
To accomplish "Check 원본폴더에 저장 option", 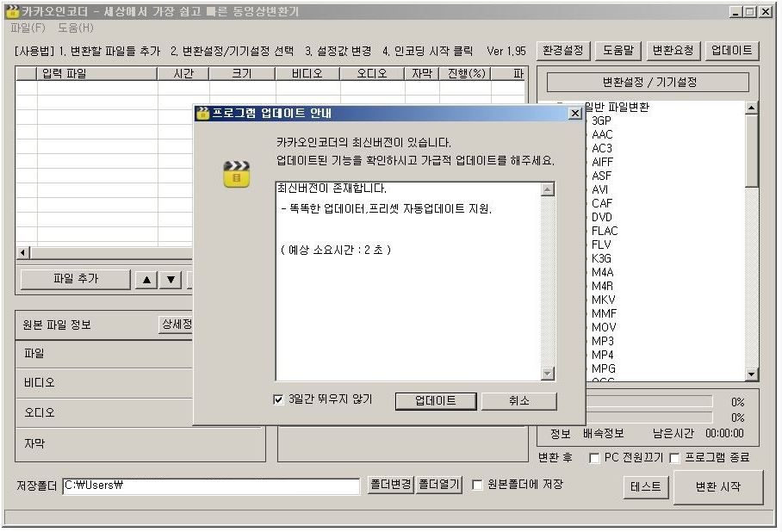I will [477, 485].
